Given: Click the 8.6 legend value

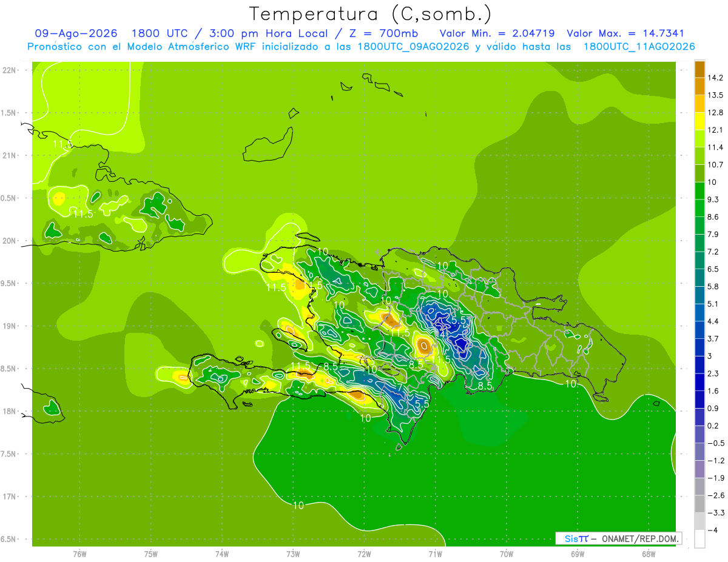Looking at the screenshot, I should click(713, 216).
